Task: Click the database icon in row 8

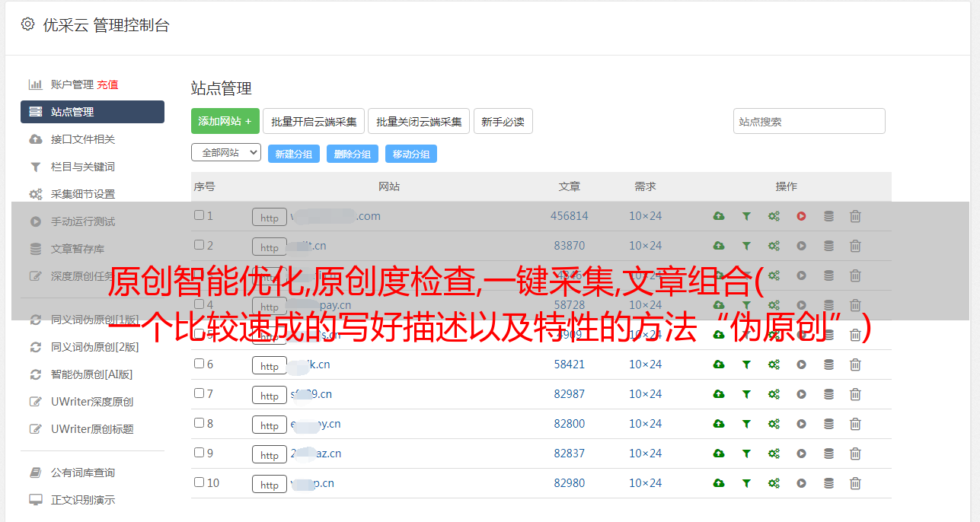Action: click(x=828, y=424)
